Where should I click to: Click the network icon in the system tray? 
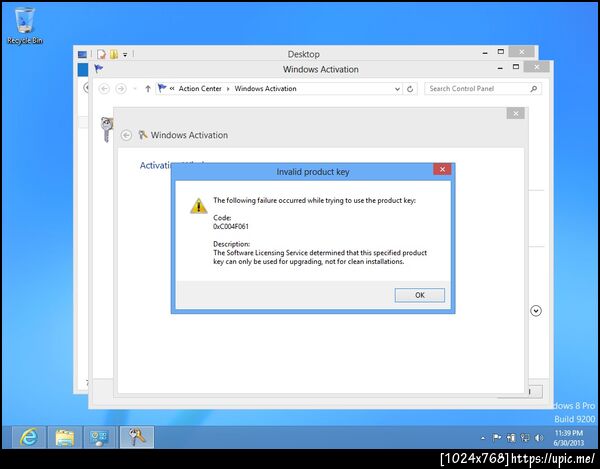pos(525,438)
